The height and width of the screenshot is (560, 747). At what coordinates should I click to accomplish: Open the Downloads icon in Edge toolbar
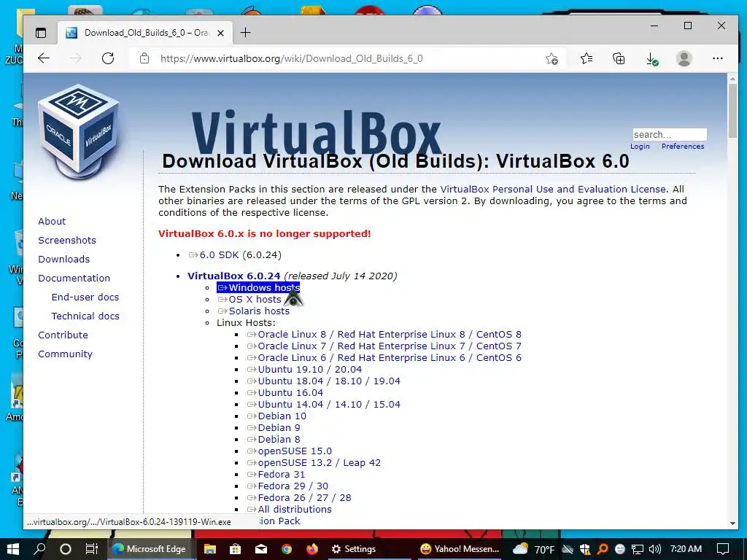pos(651,59)
